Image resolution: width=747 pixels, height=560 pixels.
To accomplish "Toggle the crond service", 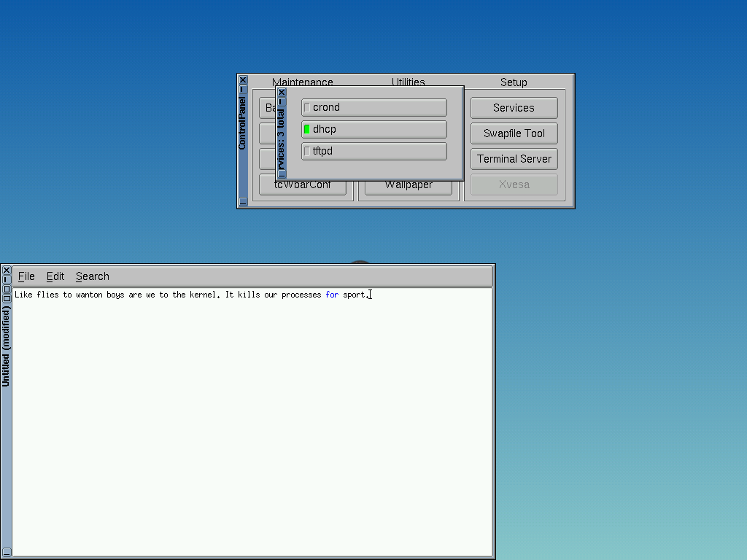I will coord(374,108).
